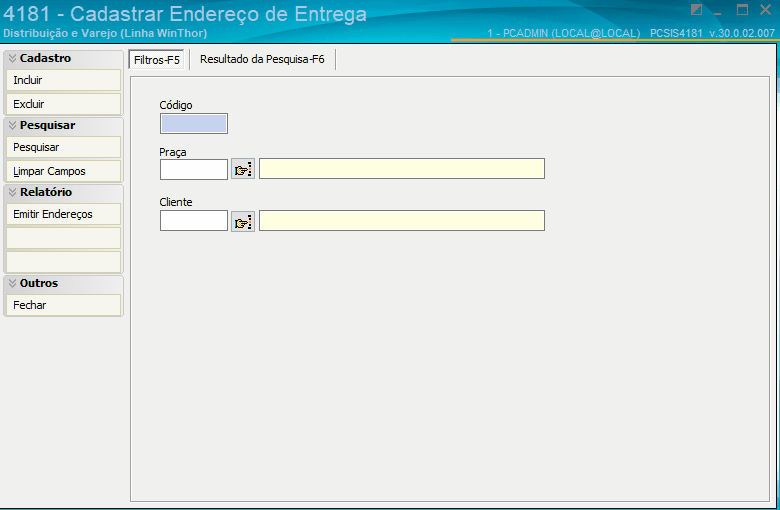The height and width of the screenshot is (510, 780).
Task: Focus the Praça code input field
Action: [194, 169]
